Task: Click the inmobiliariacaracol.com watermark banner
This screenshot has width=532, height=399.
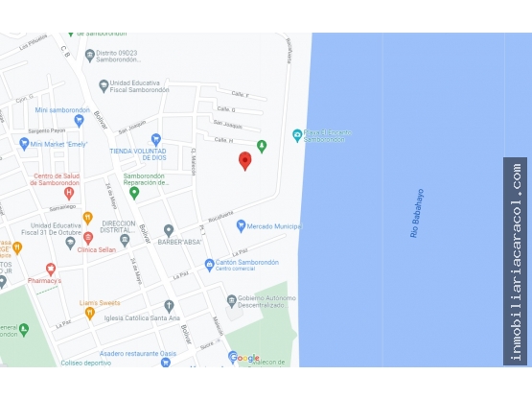Action: pos(515,262)
